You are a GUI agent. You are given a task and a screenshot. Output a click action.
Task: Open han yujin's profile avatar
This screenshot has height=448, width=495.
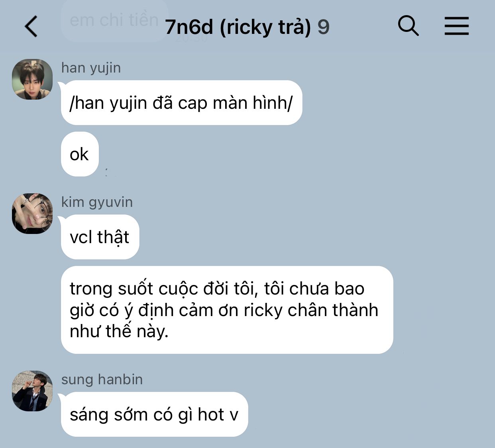click(32, 79)
